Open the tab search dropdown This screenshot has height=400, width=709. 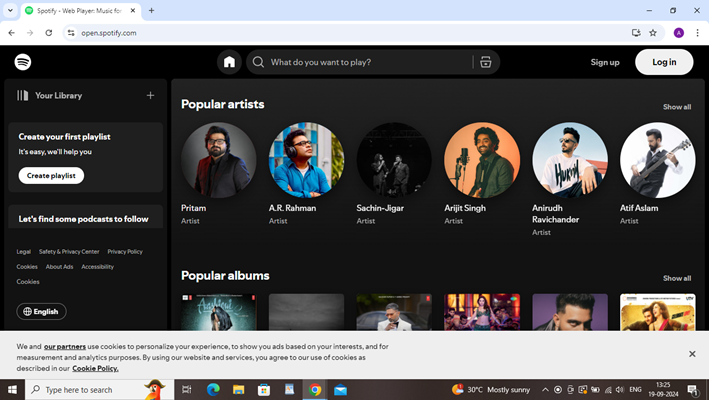[10, 10]
